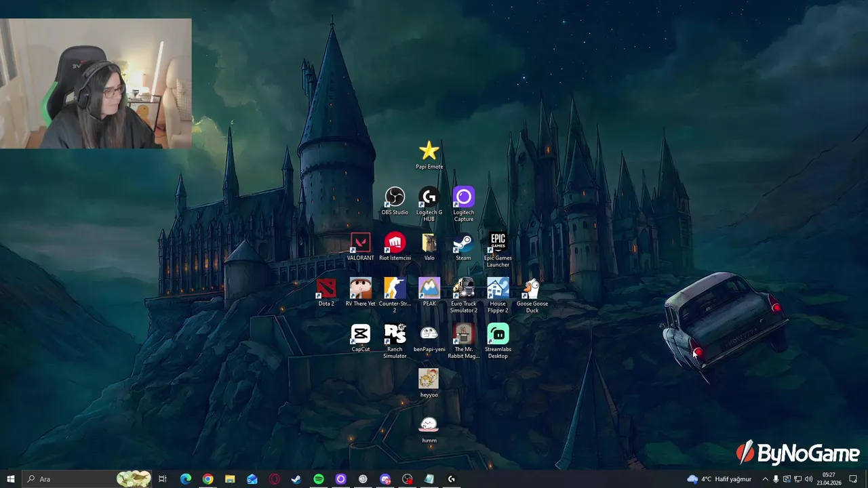Click the Ranch Simulator shortcut
This screenshot has width=868, height=488.
[395, 341]
